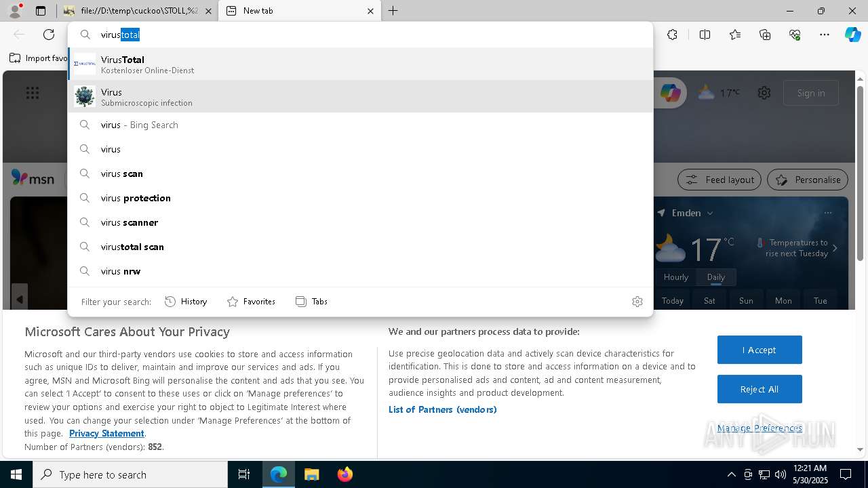Expand temperature forecast chevron
The height and width of the screenshot is (488, 868).
coord(835,248)
